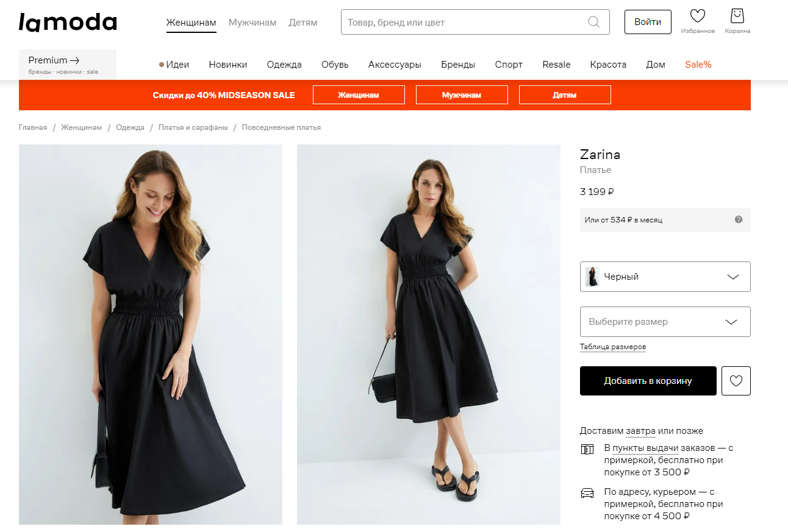The image size is (788, 532).
Task: Click the black color swatch thumbnail
Action: 592,277
